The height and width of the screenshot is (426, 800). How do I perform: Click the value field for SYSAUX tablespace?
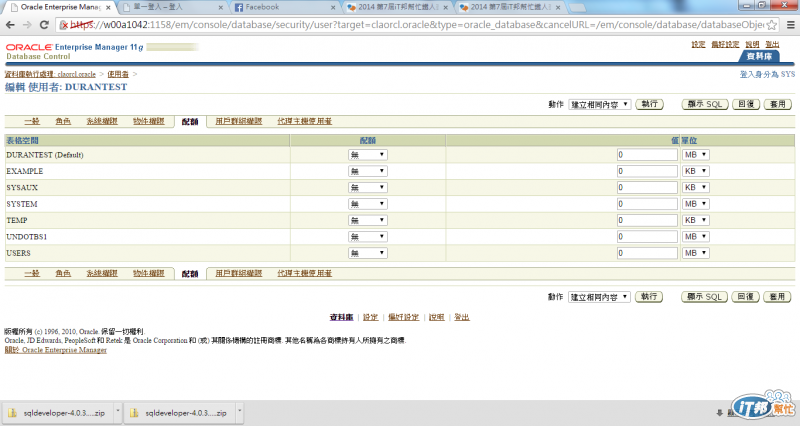pyautogui.click(x=647, y=187)
